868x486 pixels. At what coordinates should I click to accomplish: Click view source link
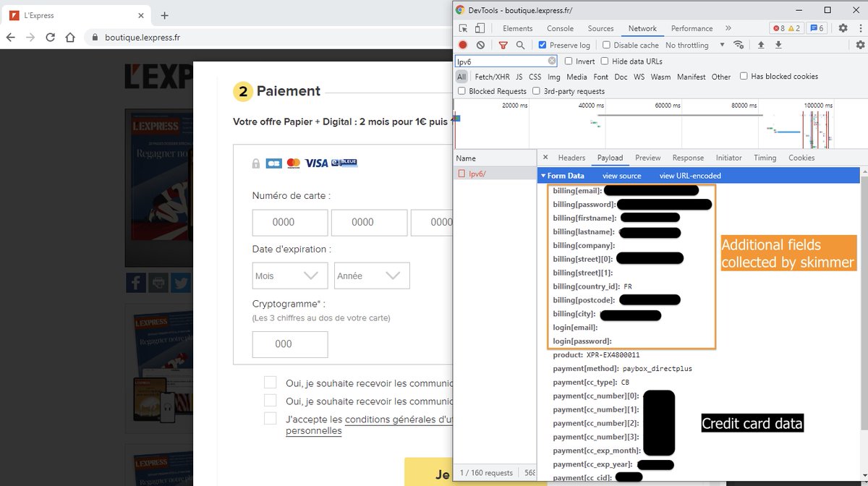pos(622,176)
